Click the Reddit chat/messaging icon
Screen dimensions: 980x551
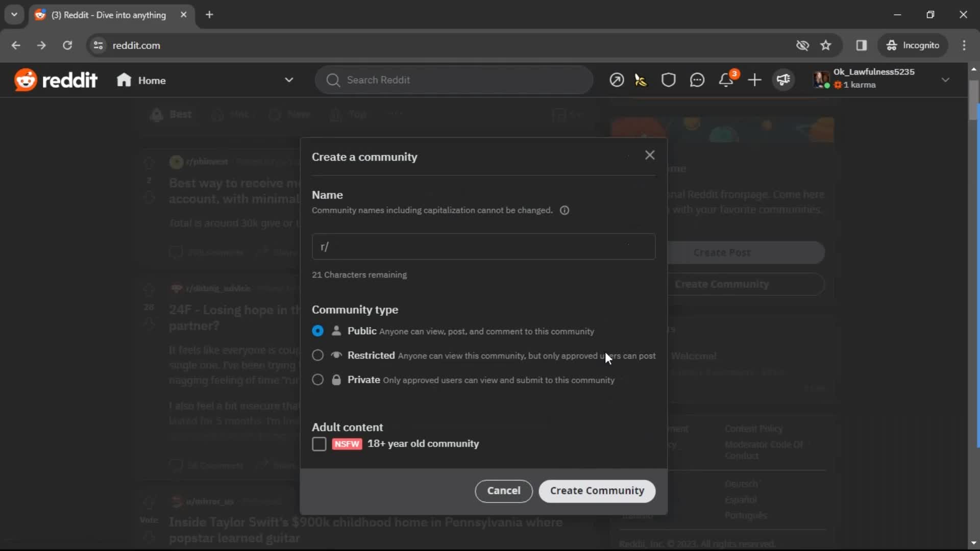click(698, 80)
